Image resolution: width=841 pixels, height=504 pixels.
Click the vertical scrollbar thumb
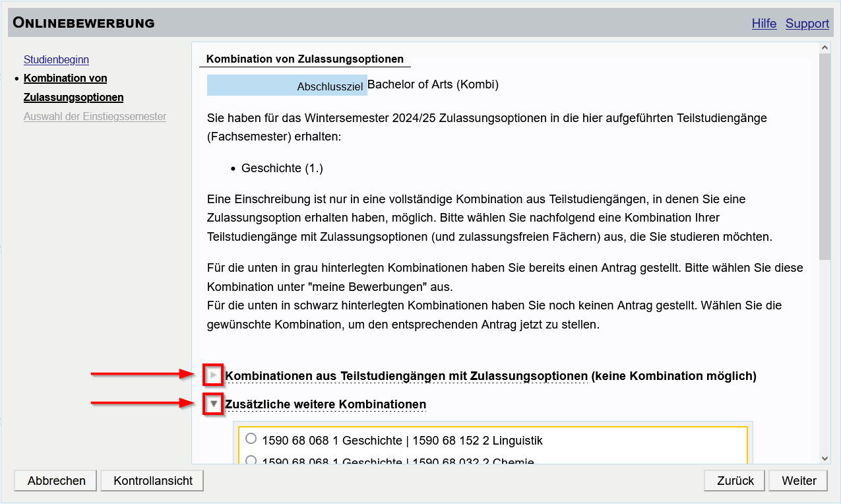[x=825, y=157]
